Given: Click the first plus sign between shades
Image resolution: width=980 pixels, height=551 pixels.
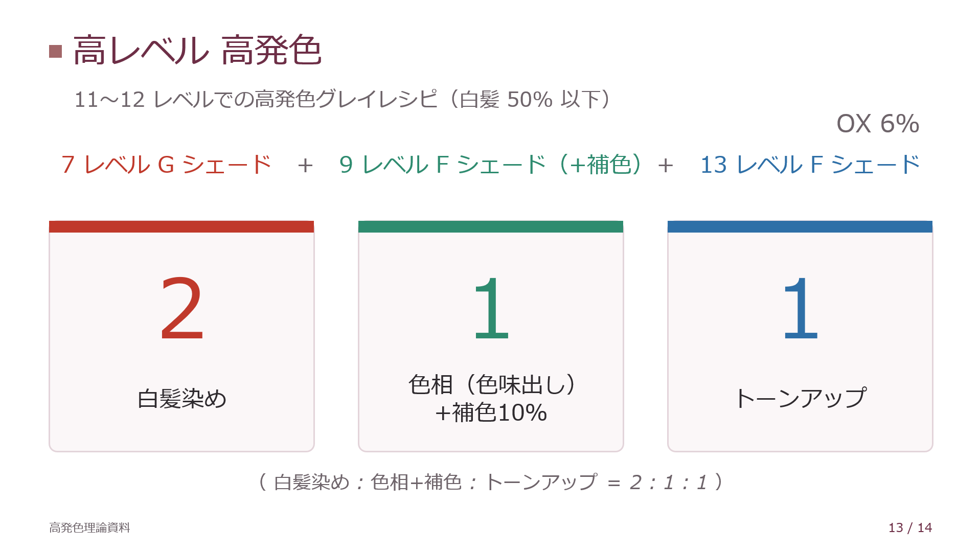Looking at the screenshot, I should 305,166.
